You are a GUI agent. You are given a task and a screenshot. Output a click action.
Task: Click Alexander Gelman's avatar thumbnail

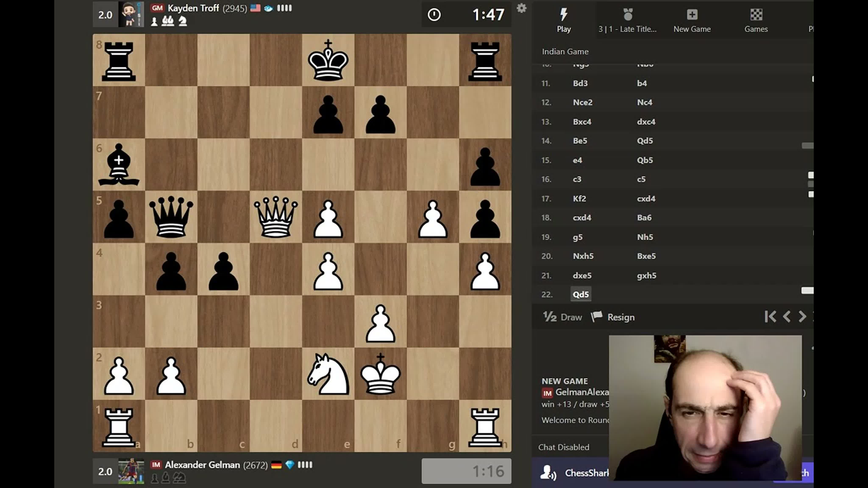tap(131, 471)
